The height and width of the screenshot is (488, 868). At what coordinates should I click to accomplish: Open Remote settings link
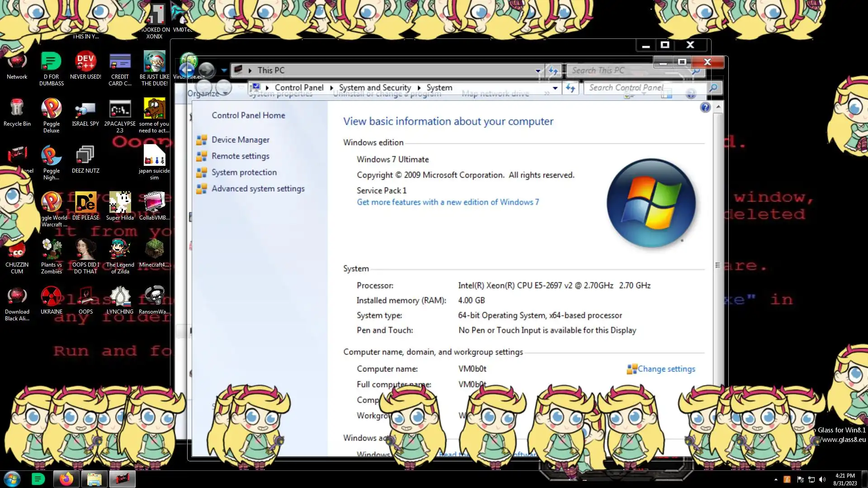240,156
